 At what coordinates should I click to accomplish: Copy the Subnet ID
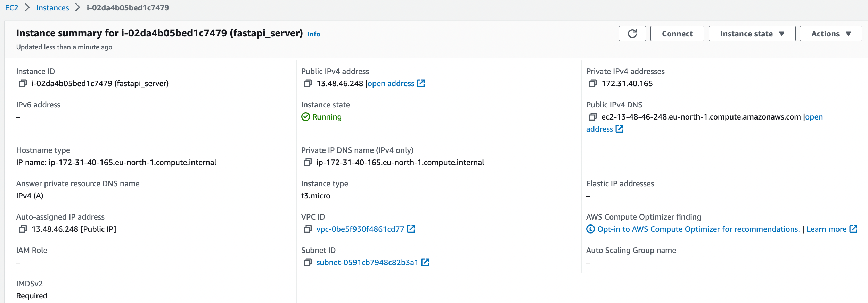click(308, 262)
